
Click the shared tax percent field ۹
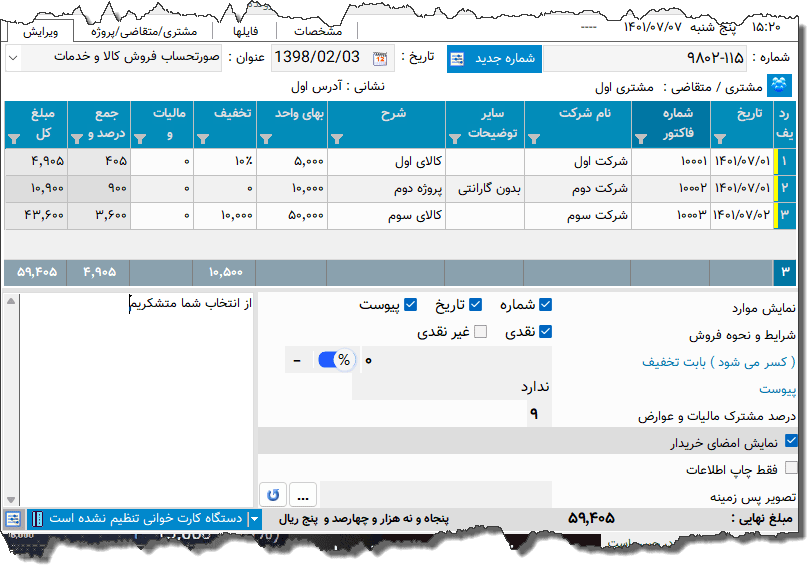539,413
